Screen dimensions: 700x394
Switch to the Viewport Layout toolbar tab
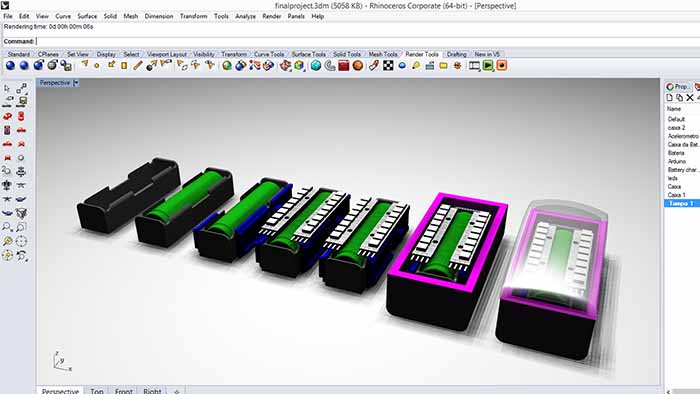(167, 54)
